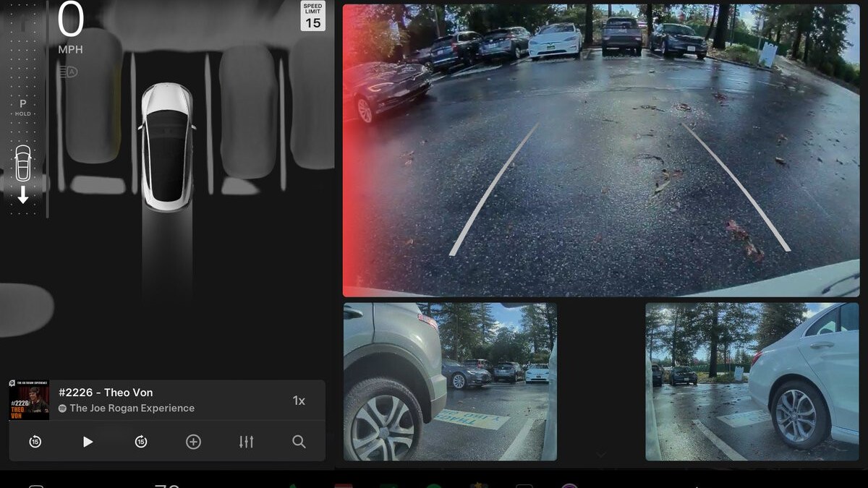This screenshot has height=488, width=868.
Task: Skip forward 15 seconds in podcast
Action: pos(141,442)
